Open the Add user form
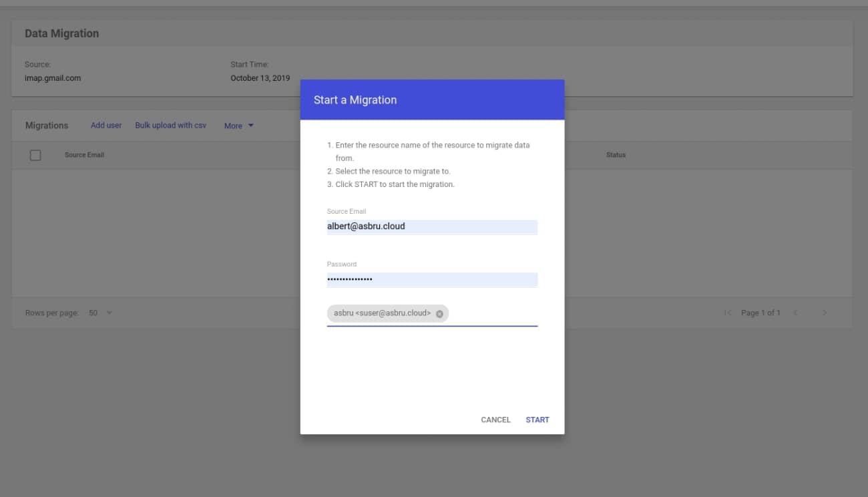 coord(106,125)
